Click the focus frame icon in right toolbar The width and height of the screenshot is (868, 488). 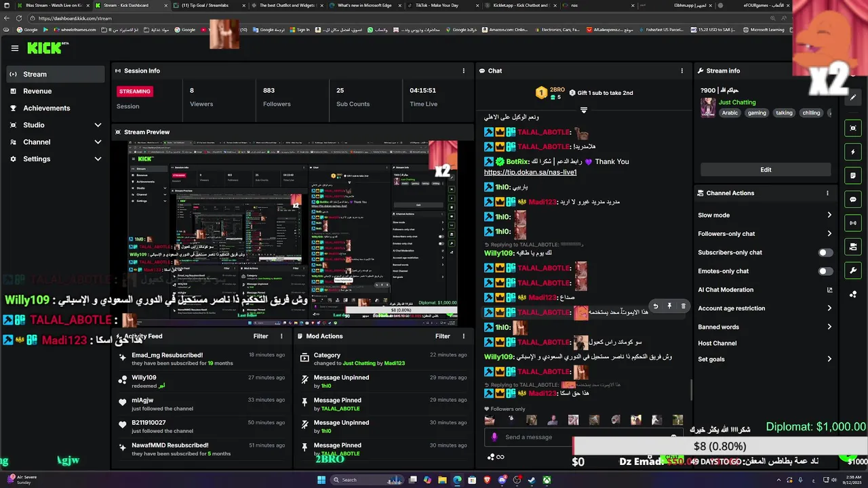pyautogui.click(x=853, y=128)
